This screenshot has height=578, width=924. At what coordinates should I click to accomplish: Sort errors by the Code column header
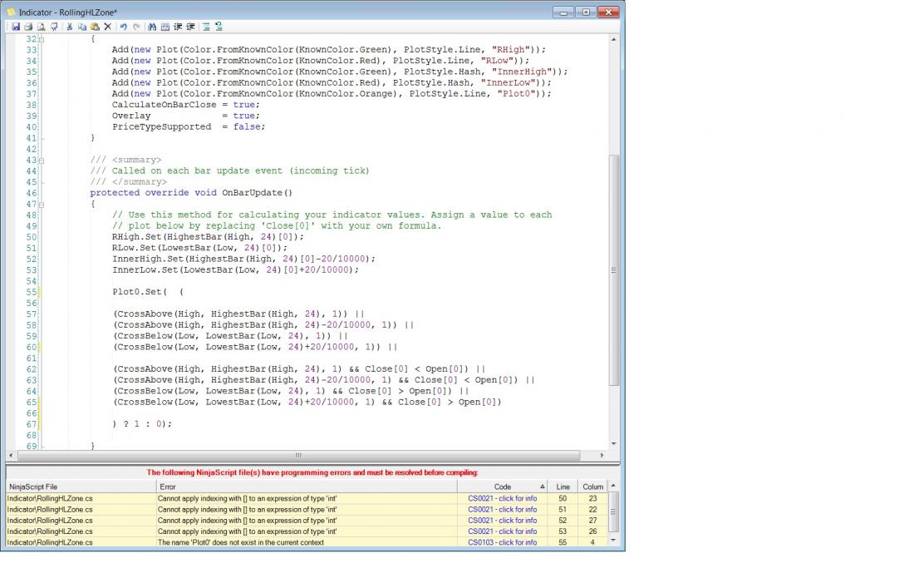tap(502, 487)
